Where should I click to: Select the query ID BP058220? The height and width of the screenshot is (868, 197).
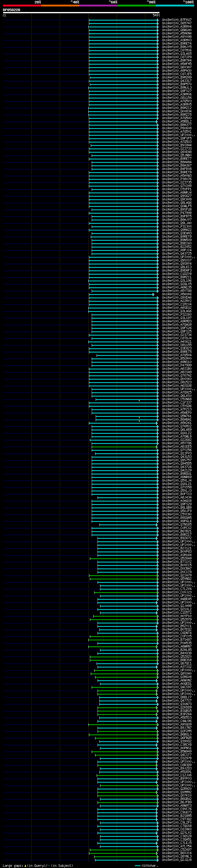(11, 10)
